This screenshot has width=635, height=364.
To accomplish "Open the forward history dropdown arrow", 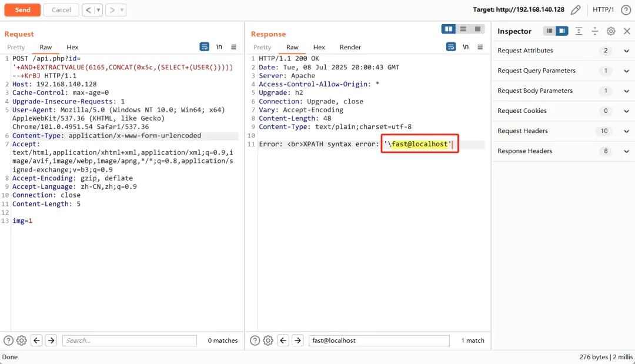I will [122, 10].
